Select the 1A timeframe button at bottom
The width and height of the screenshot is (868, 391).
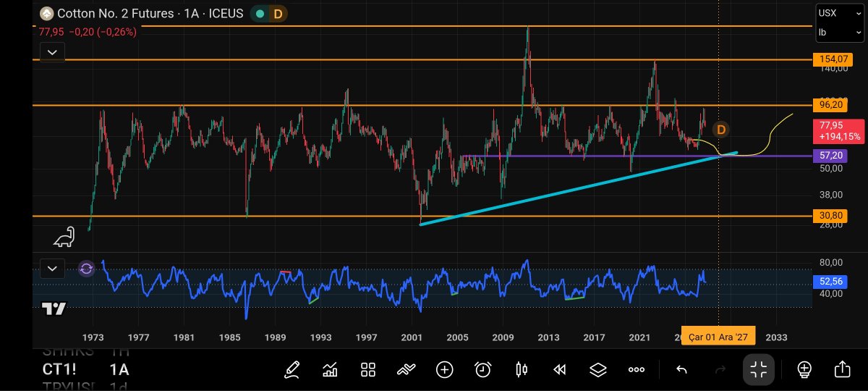pos(119,369)
